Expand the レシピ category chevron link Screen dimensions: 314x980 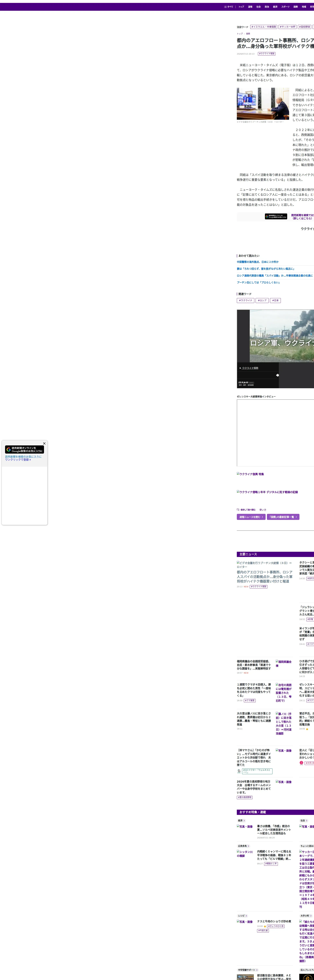click(242, 916)
